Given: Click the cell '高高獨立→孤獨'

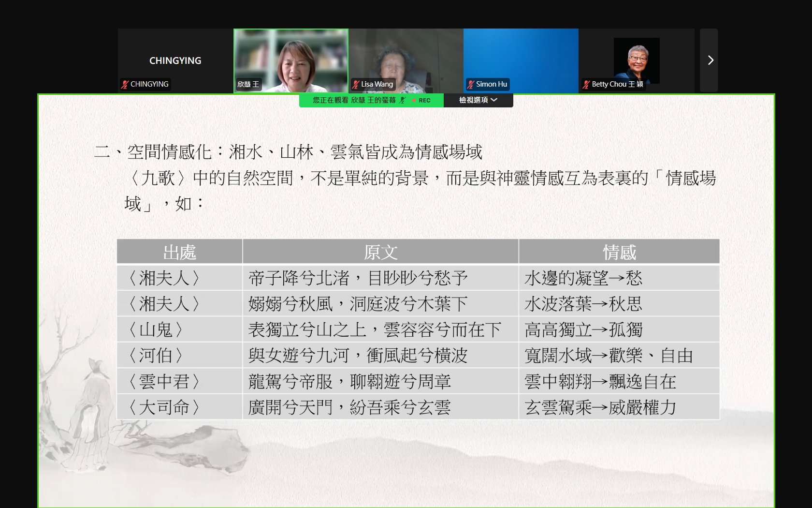Looking at the screenshot, I should [620, 329].
